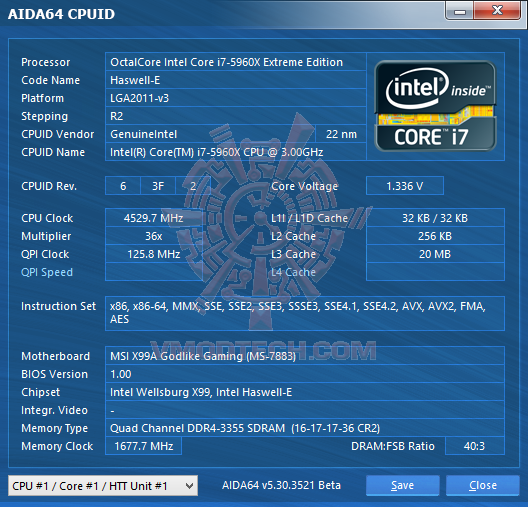528x507 pixels.
Task: Click the CPUID Rev. '3F' field
Action: click(x=158, y=186)
